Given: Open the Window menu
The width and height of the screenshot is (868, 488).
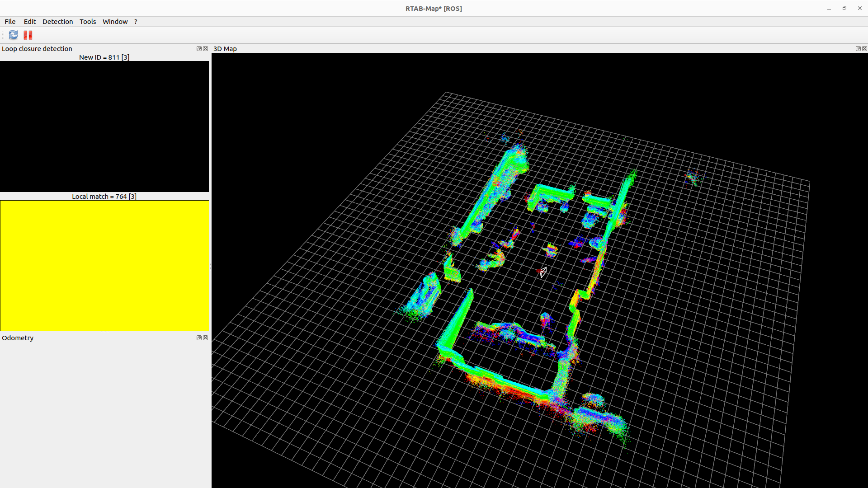Looking at the screenshot, I should point(115,21).
